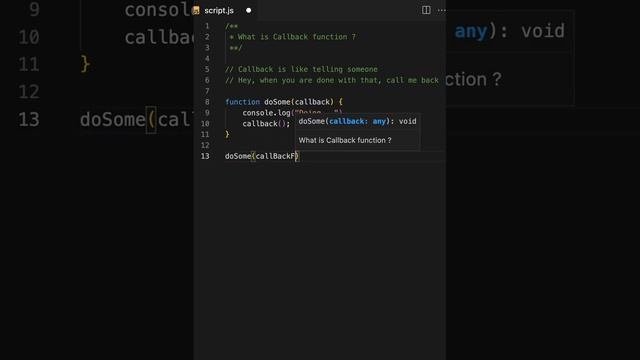Click line number 5 in the gutter
The height and width of the screenshot is (360, 640).
(x=207, y=69)
